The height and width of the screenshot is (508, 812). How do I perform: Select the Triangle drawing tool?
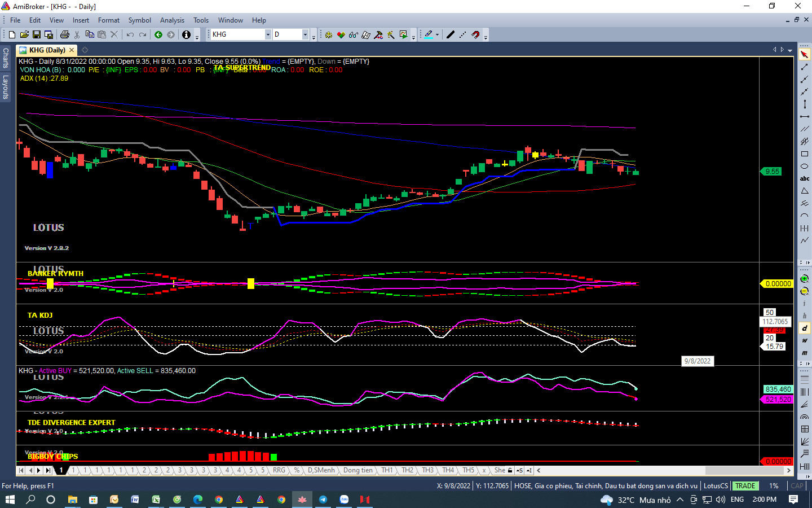[x=805, y=191]
